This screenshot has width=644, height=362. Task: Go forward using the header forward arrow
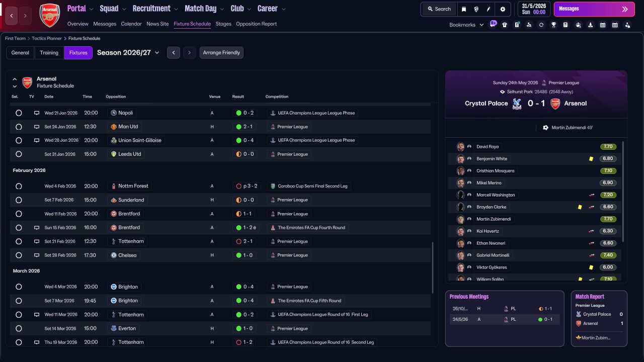pyautogui.click(x=25, y=16)
